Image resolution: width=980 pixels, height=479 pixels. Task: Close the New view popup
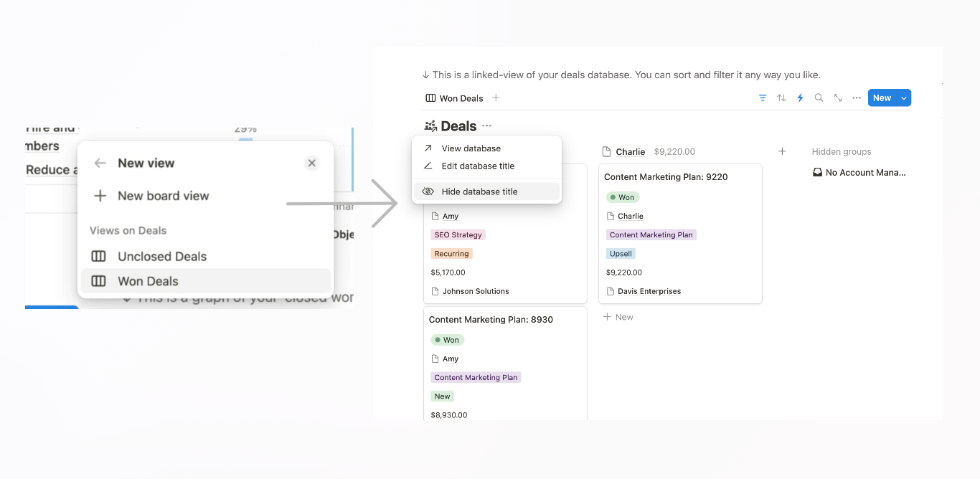point(311,163)
